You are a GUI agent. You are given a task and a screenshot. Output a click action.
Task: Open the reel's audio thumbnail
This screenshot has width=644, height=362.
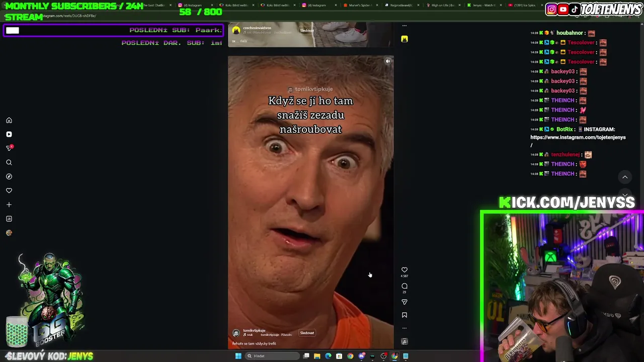click(405, 341)
